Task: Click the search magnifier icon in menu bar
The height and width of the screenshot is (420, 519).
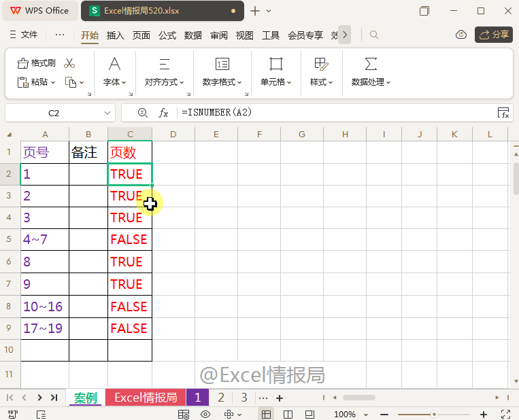Action: [x=374, y=35]
